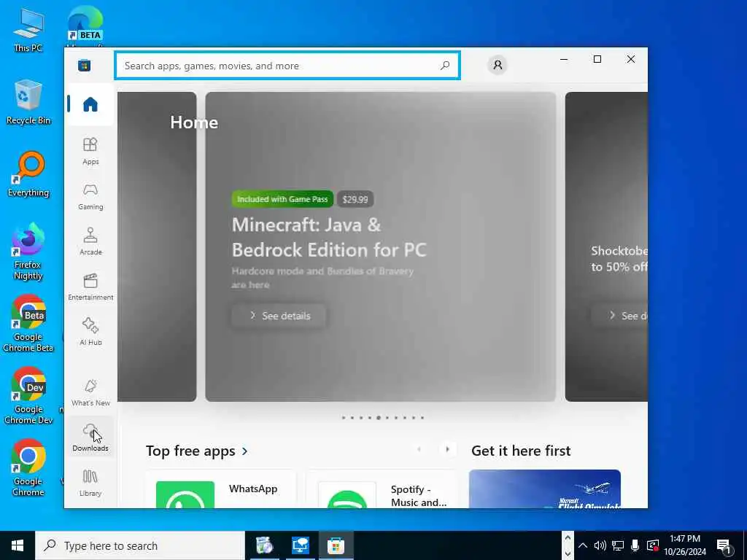Show previous Top free apps page arrow
The width and height of the screenshot is (747, 560).
pos(419,449)
